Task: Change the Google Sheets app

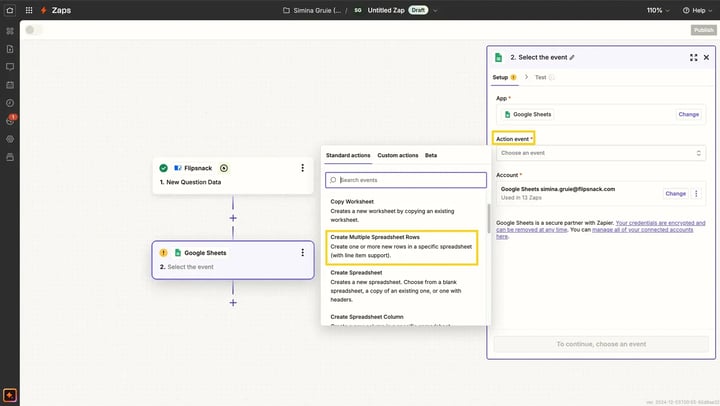Action: coord(688,114)
